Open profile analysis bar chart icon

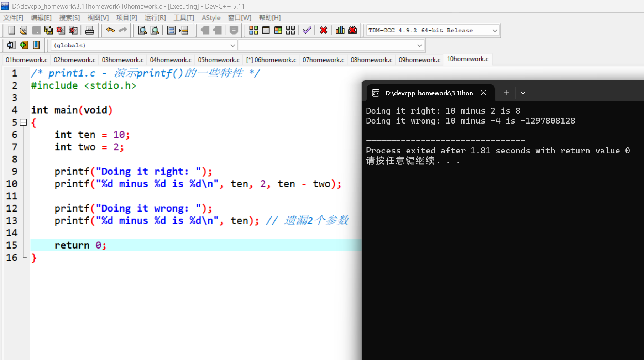click(x=340, y=30)
